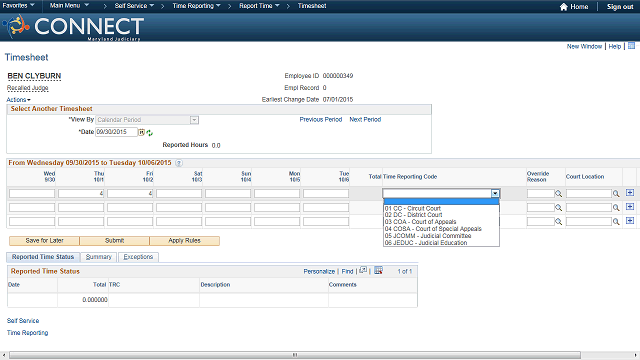Image resolution: width=640 pixels, height=360 pixels.
Task: Click Override Reason input in first row
Action: point(540,193)
